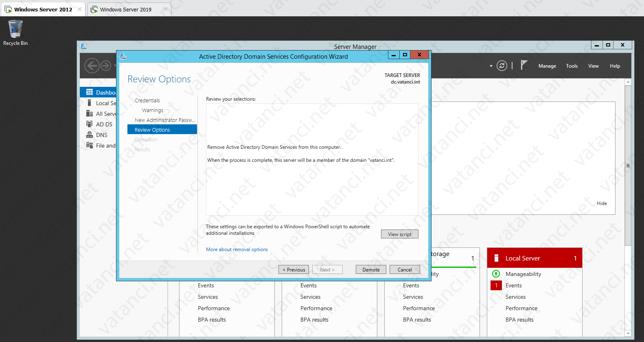Click the Hide link in welcome panel
The height and width of the screenshot is (342, 644).
point(602,203)
